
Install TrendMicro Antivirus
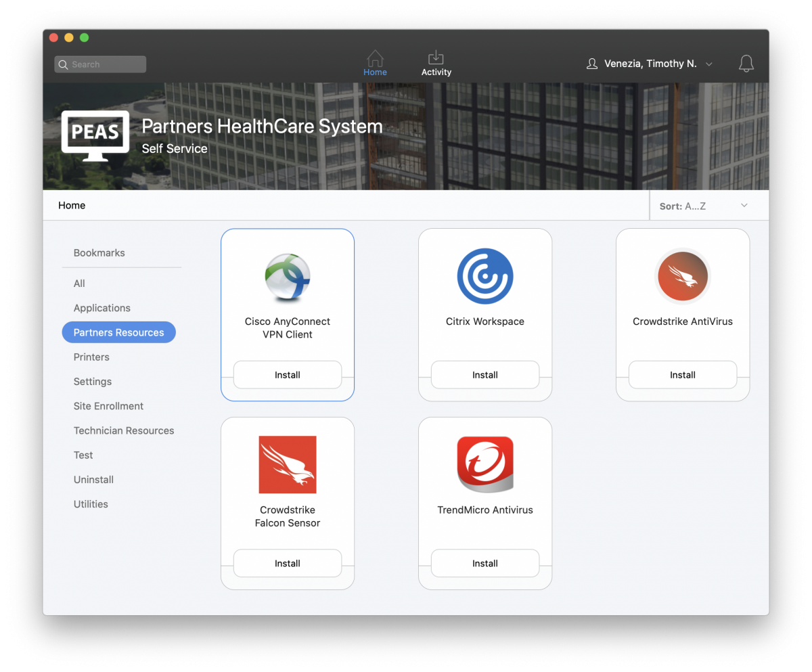click(x=485, y=563)
